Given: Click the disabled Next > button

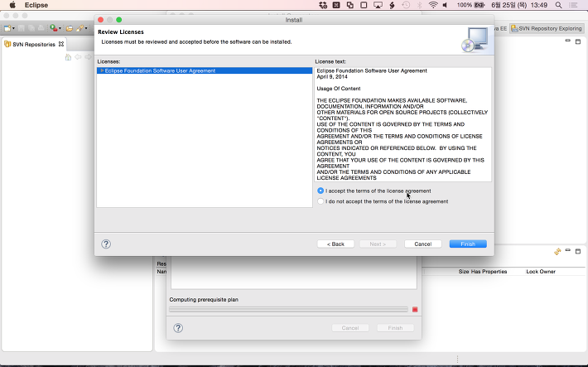Looking at the screenshot, I should pyautogui.click(x=378, y=244).
